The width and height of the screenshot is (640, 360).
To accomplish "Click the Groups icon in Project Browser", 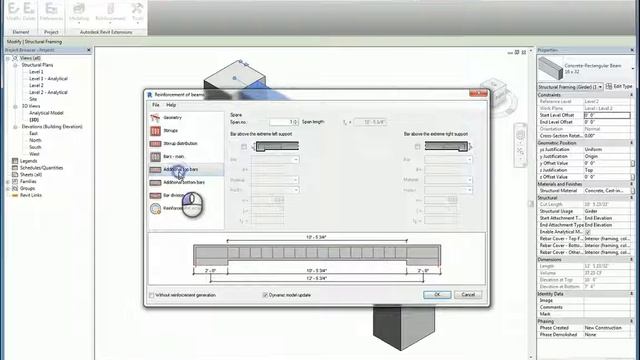I will pyautogui.click(x=15, y=189).
